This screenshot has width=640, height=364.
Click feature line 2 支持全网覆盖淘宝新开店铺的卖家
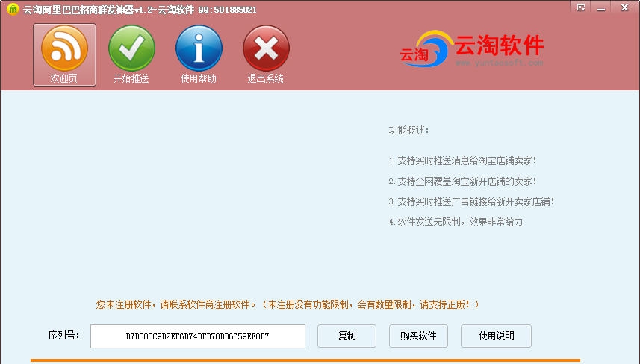click(462, 181)
